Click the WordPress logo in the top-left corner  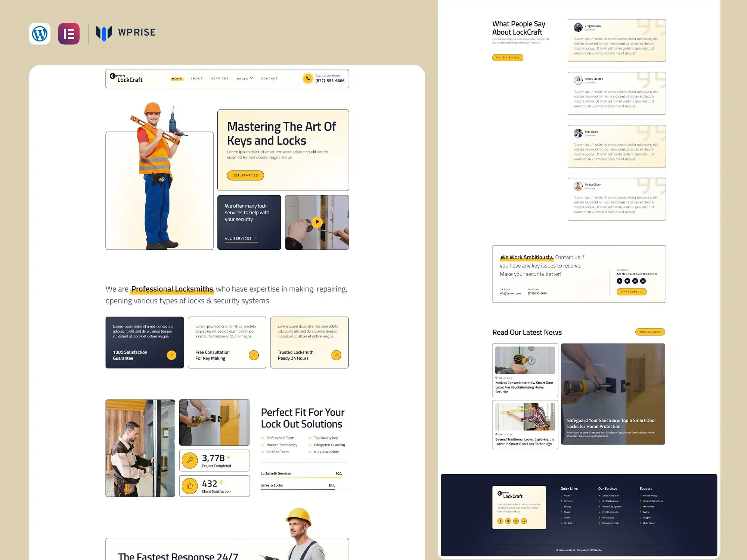click(x=40, y=34)
